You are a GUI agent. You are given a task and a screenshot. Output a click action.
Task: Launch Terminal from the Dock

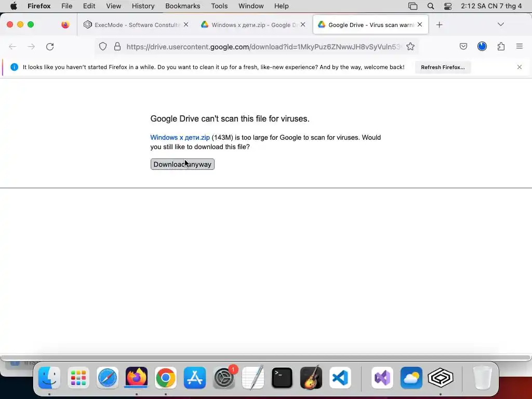pyautogui.click(x=282, y=378)
